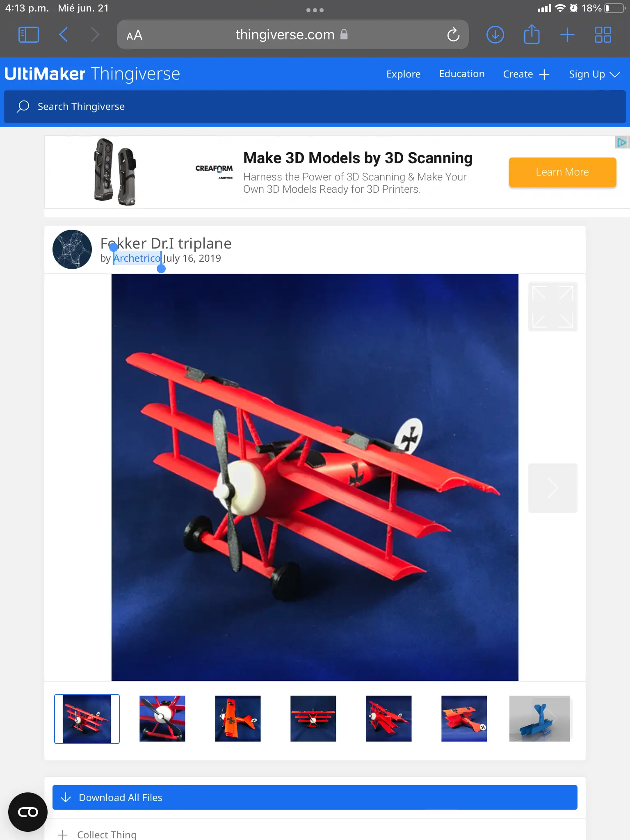Open the AA reader view options
The image size is (630, 840).
coord(135,35)
